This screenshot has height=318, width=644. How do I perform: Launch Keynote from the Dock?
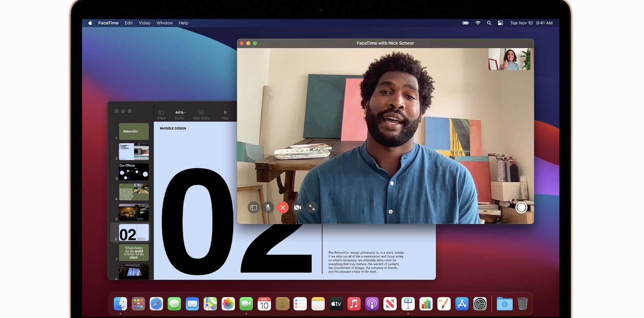pyautogui.click(x=408, y=303)
